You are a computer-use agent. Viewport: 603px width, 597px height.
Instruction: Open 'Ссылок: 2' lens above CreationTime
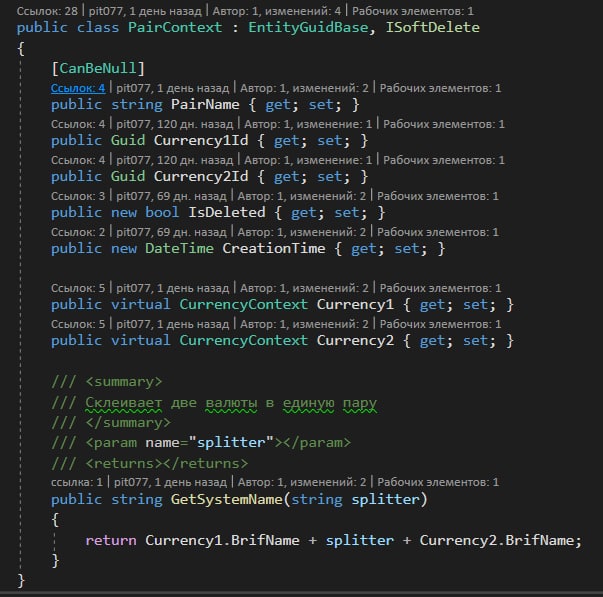click(x=78, y=232)
